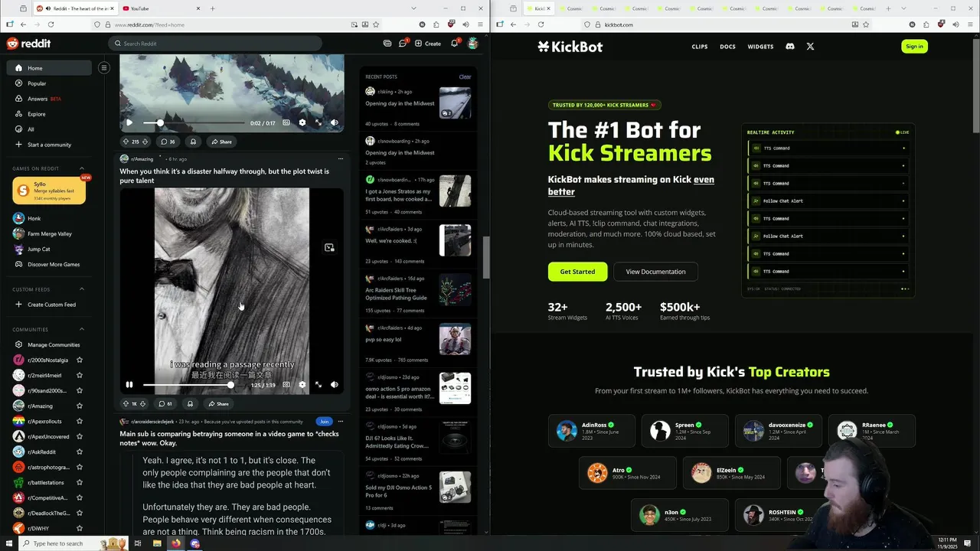
Task: Collapse the Communities section
Action: tap(82, 330)
